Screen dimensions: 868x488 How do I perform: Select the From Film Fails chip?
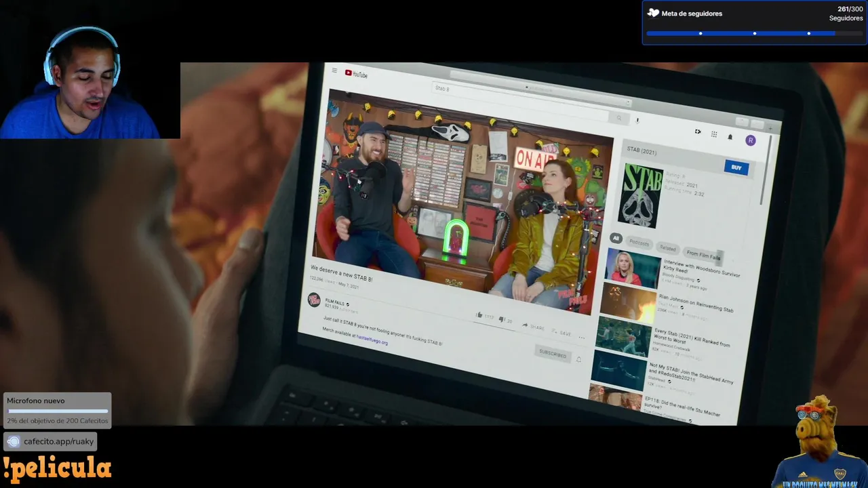click(x=703, y=256)
